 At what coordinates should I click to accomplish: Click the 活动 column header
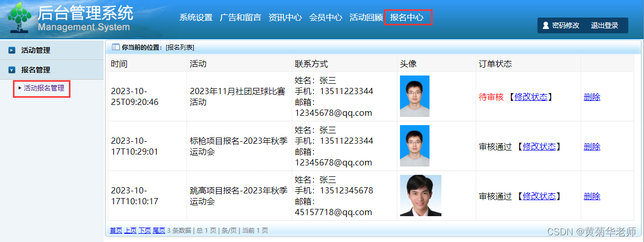pos(198,64)
